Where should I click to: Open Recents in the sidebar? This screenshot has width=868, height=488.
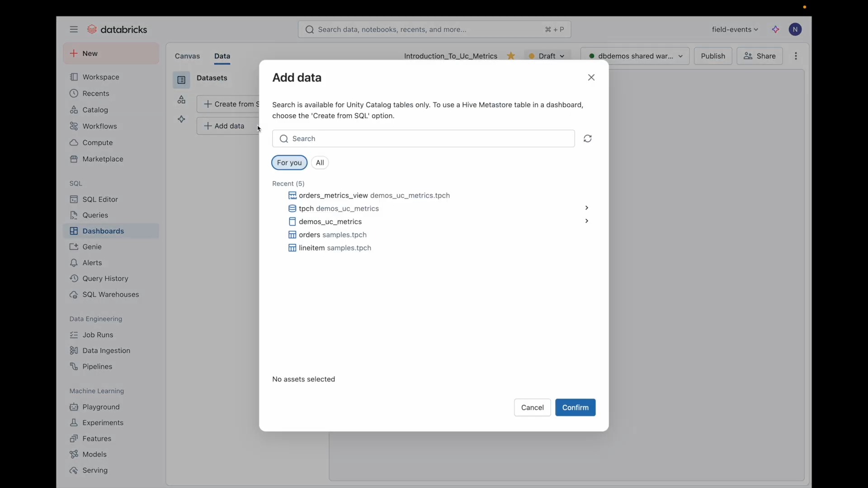pos(111,94)
